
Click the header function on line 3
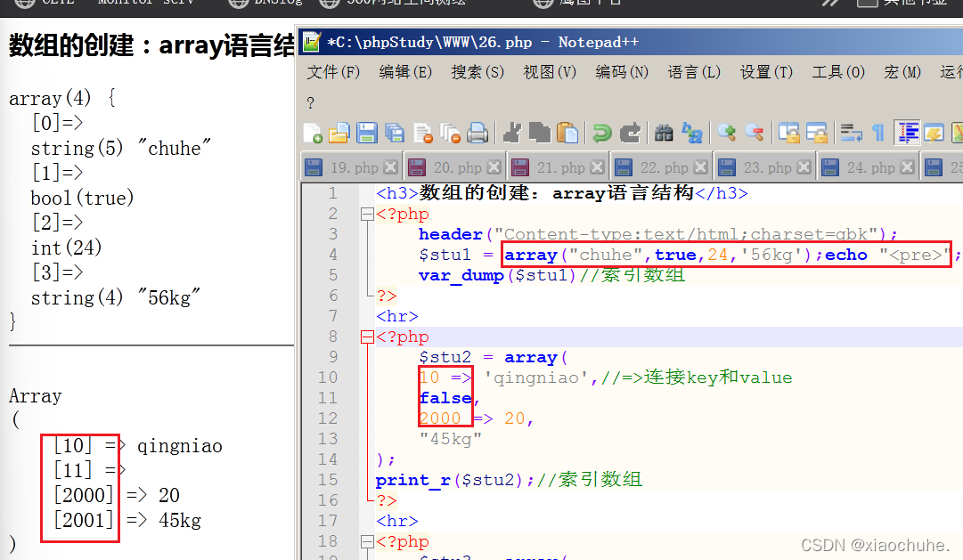tap(450, 234)
